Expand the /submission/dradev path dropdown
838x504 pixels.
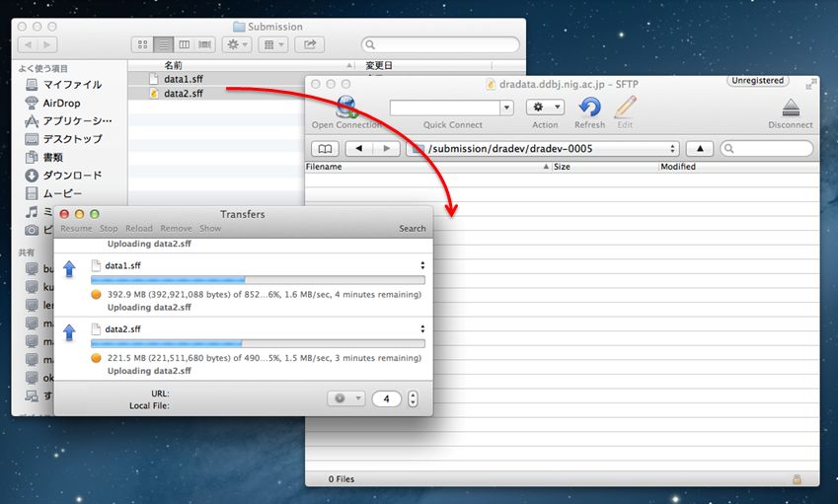pyautogui.click(x=673, y=148)
